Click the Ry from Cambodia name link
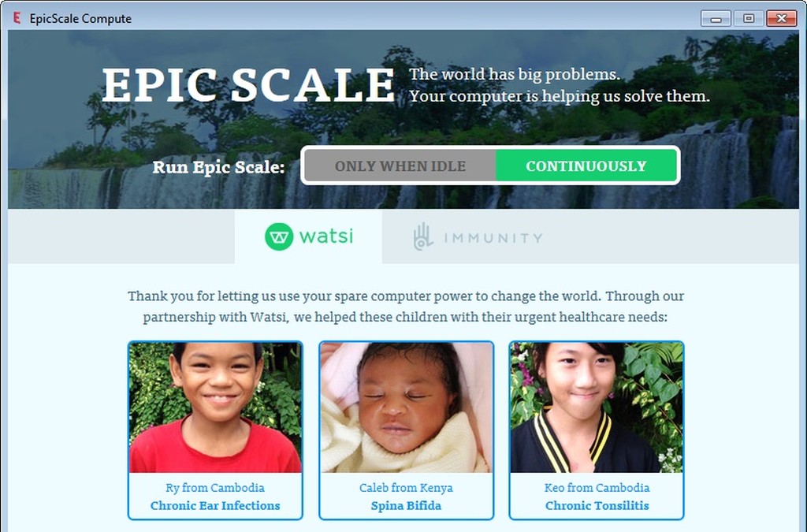Image resolution: width=807 pixels, height=532 pixels. click(x=215, y=488)
